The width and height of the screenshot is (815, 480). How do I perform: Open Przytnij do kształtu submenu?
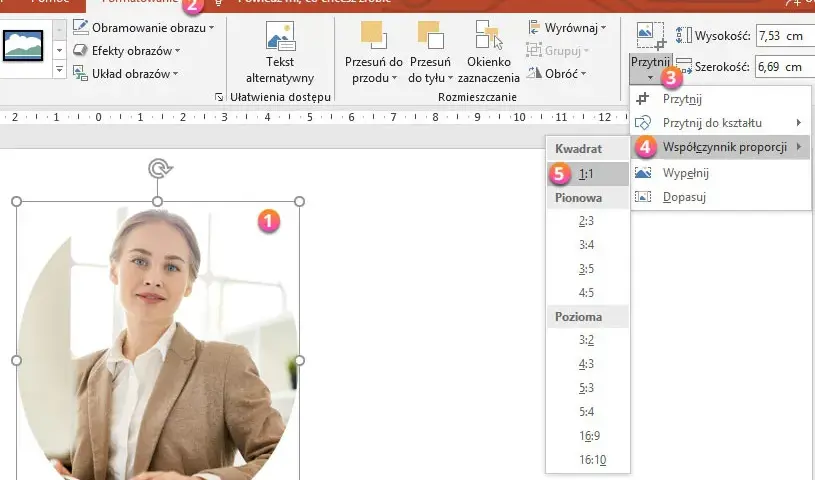point(720,123)
